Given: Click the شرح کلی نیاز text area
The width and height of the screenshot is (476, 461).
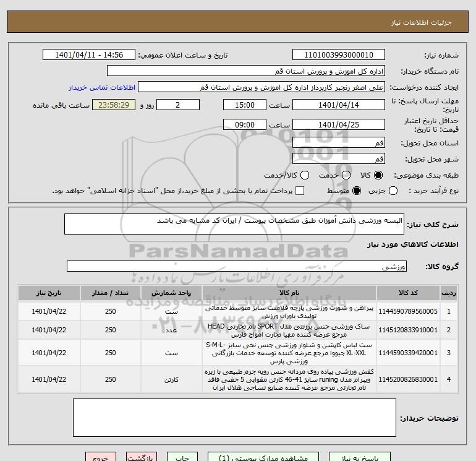Looking at the screenshot, I should 234,224.
